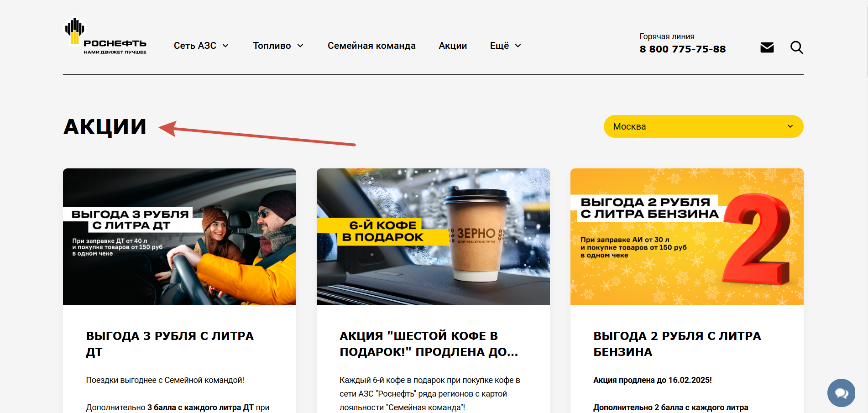The image size is (868, 413).
Task: Click the sixth coffee gift banner image
Action: 433,236
